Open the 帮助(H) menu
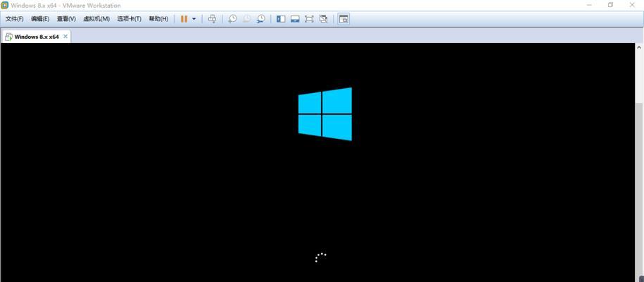 pyautogui.click(x=158, y=19)
